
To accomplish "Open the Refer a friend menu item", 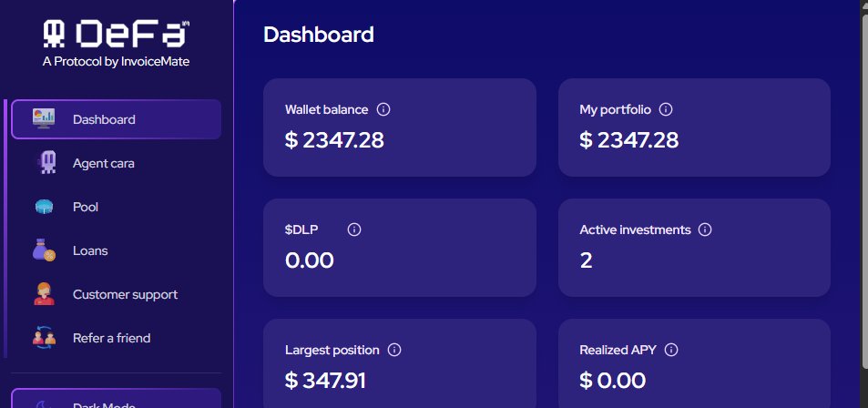I will pos(111,338).
